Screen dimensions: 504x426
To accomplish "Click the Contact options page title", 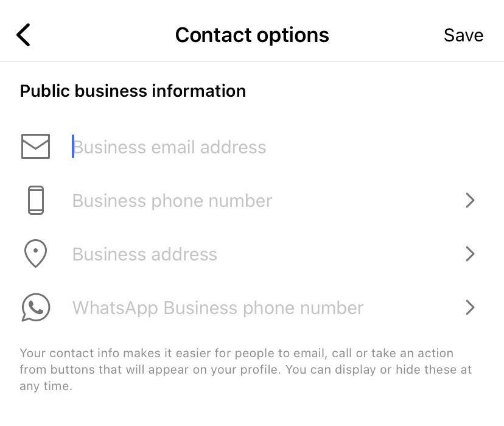I will (252, 35).
